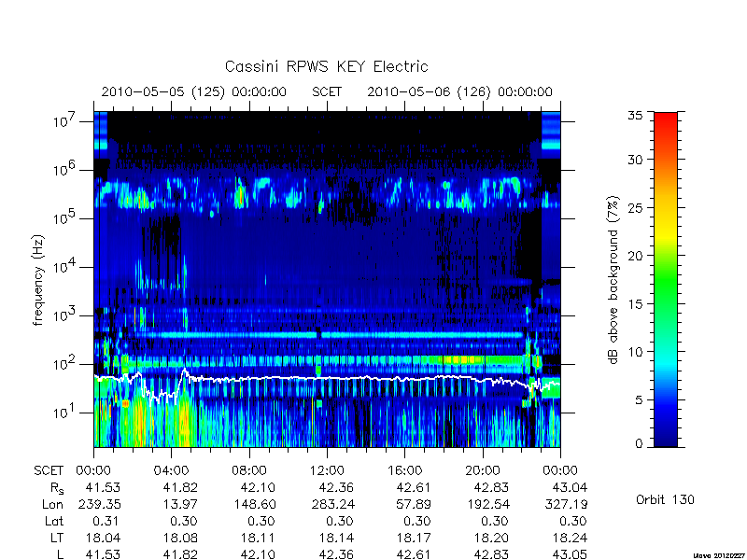Click the Lat value 0.31

click(106, 522)
